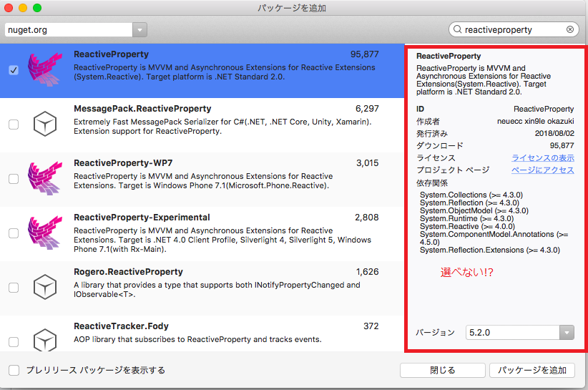Viewport: 588px width, 390px height.
Task: Click the Rogero.ReactiveProperty cube icon
Action: click(45, 287)
